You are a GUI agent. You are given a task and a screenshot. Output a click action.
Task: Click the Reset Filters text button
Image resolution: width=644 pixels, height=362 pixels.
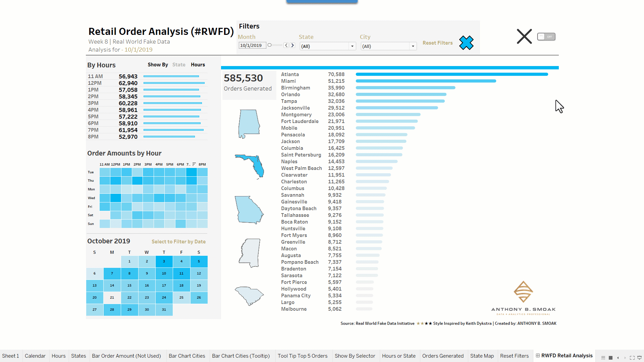(437, 43)
